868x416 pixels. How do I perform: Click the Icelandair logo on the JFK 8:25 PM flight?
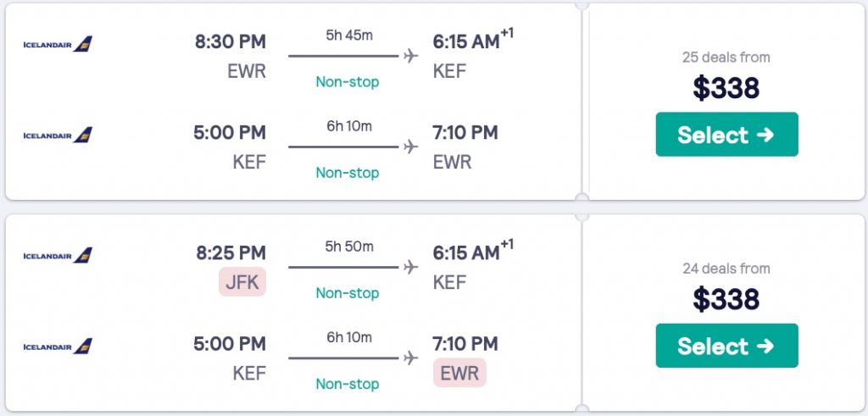[x=58, y=255]
